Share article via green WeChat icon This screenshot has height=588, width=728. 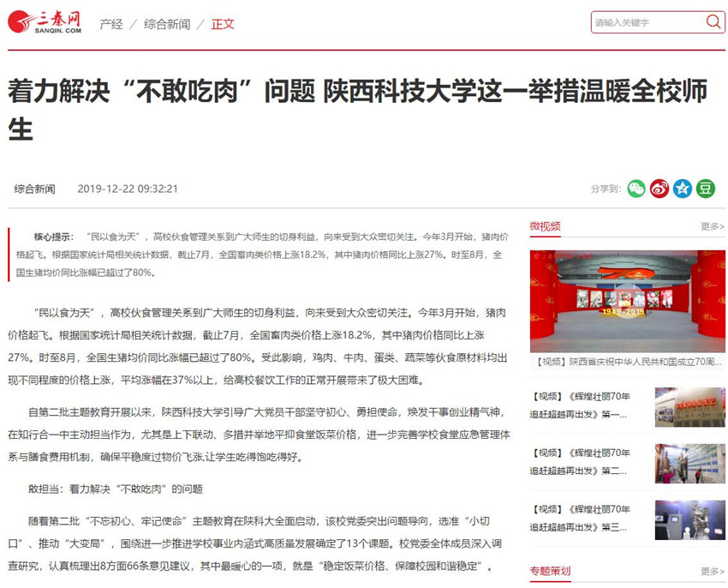pyautogui.click(x=636, y=189)
